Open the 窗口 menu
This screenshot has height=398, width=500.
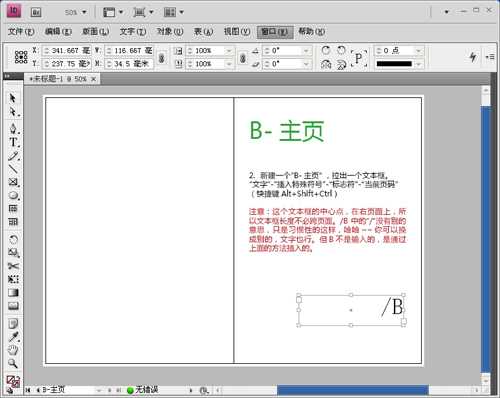[275, 32]
